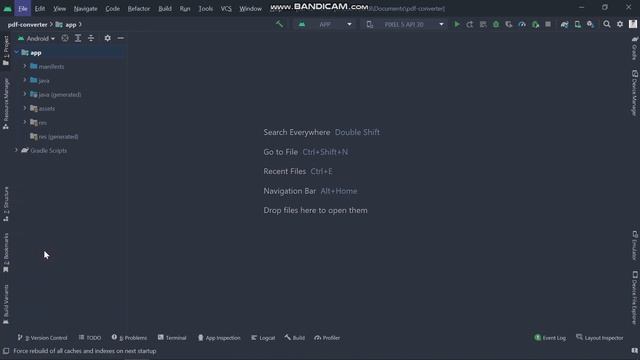
Task: Expand the java (generated) folder
Action: [25, 94]
